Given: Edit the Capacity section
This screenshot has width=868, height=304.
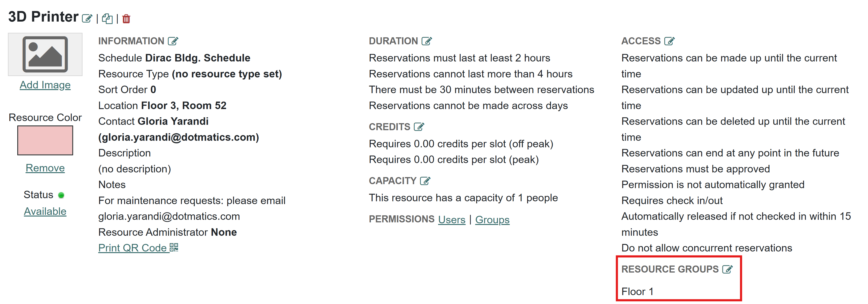Looking at the screenshot, I should tap(425, 181).
